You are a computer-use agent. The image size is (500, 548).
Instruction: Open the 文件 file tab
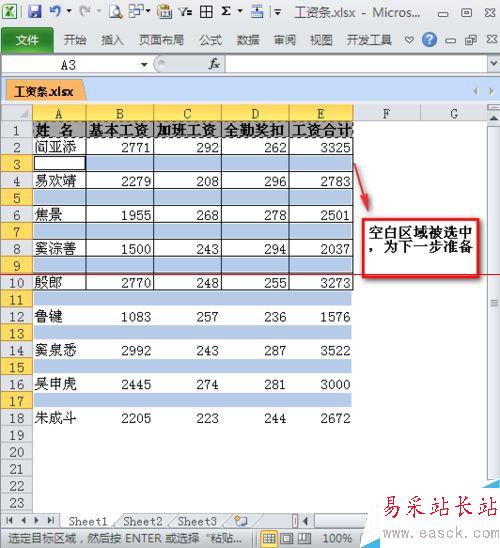(27, 40)
